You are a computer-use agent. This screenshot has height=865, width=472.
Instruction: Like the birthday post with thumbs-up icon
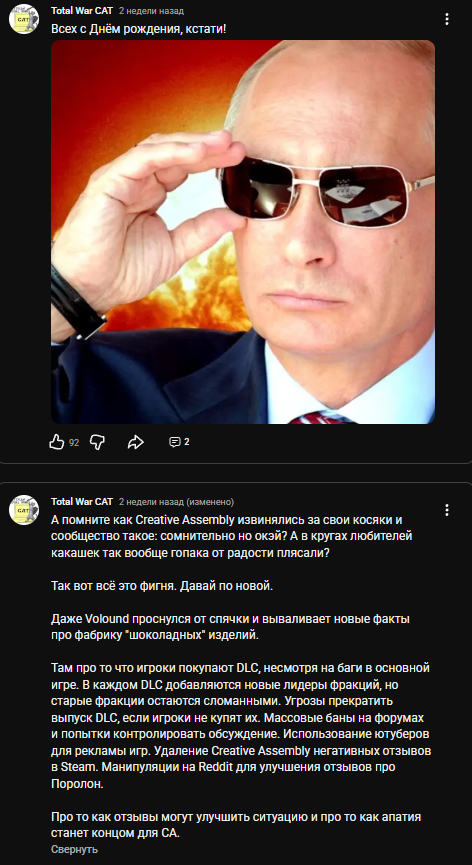[57, 442]
